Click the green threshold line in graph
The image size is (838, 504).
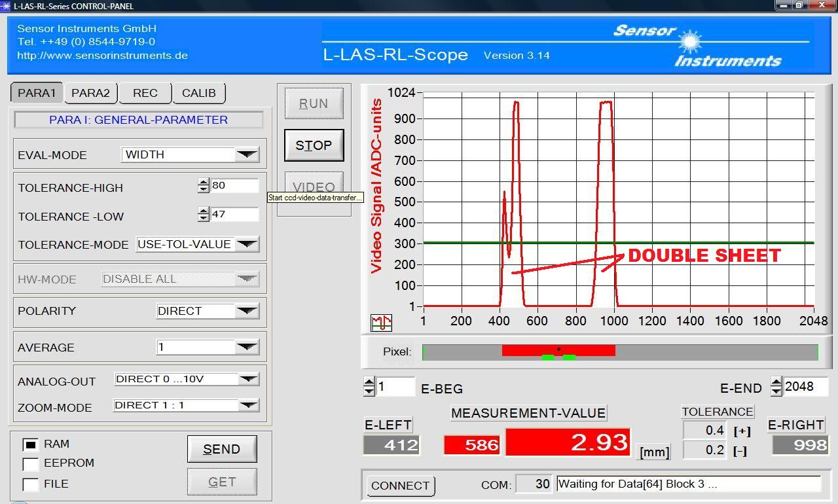point(619,243)
